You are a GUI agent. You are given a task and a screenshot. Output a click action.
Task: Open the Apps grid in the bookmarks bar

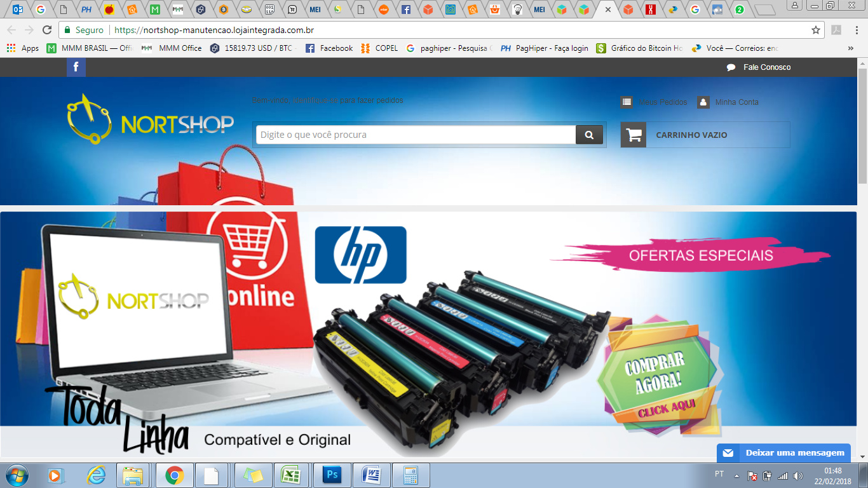point(22,48)
